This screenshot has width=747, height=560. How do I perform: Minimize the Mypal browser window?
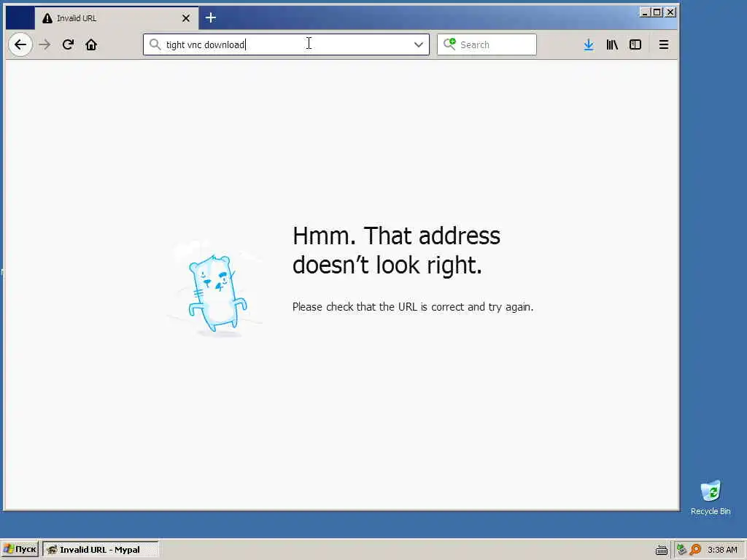pyautogui.click(x=645, y=12)
